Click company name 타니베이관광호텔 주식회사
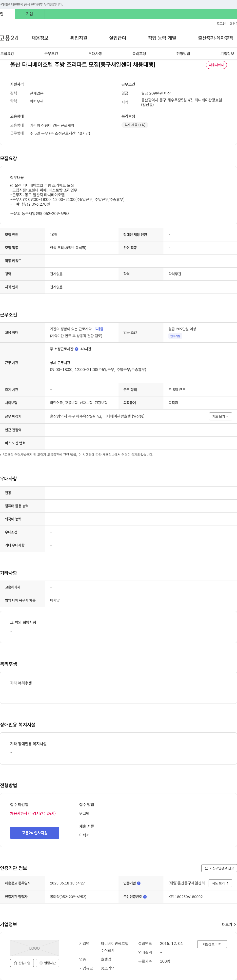This screenshot has width=237, height=980. [115, 947]
